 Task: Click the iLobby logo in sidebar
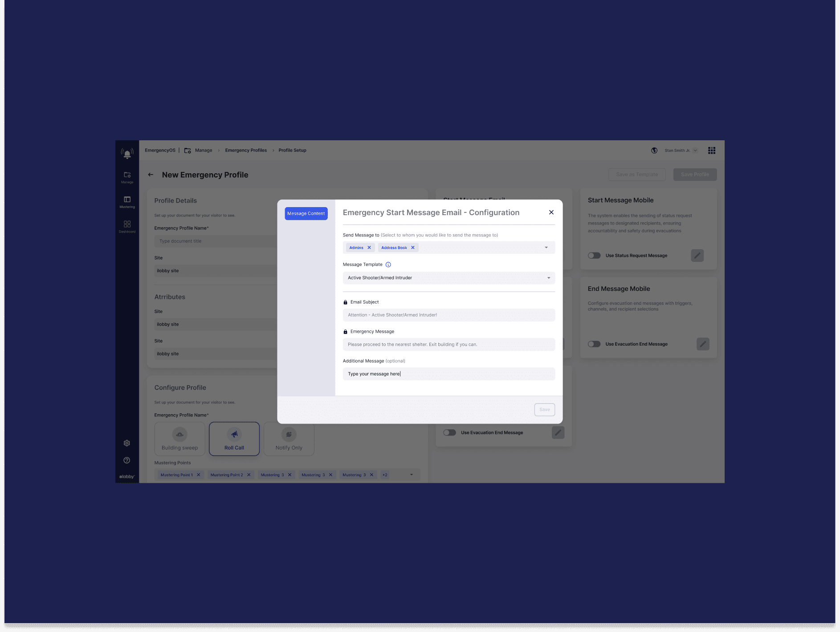[x=127, y=477]
